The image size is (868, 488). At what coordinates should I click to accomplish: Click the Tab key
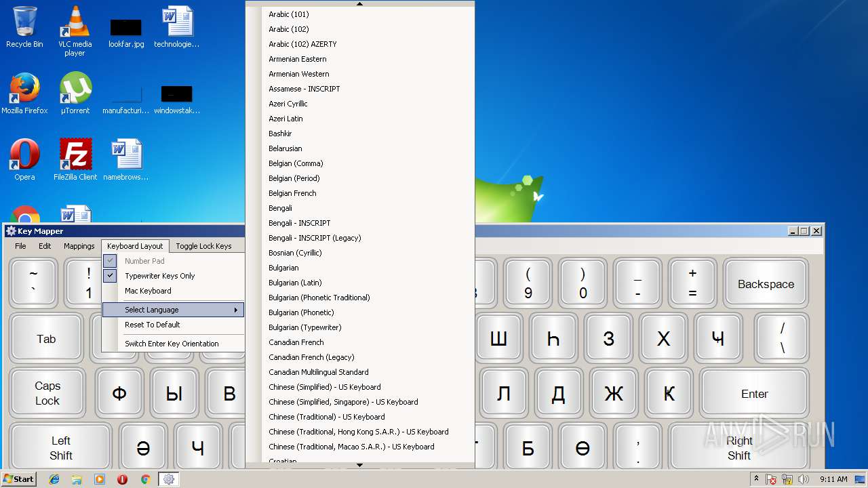46,338
